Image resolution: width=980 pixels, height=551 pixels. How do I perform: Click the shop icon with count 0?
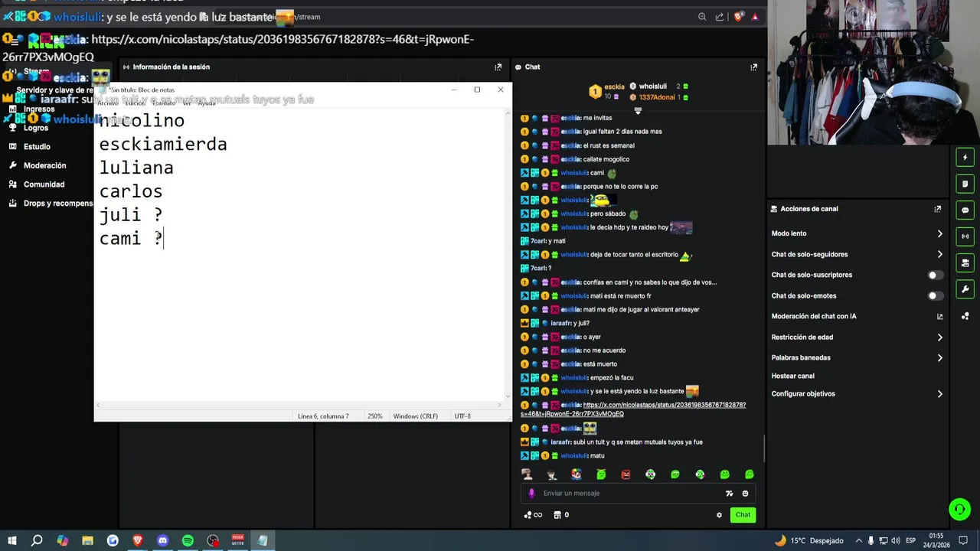[x=561, y=515]
